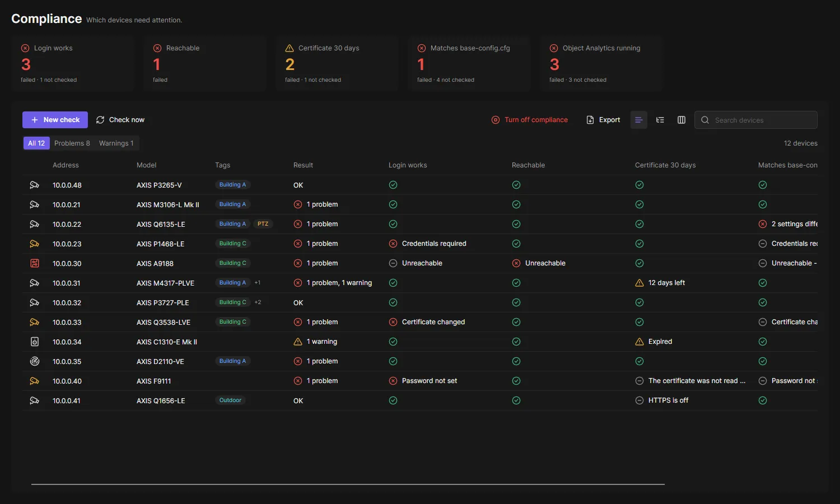Click the failed icon on Credentials required
The width and height of the screenshot is (840, 504).
coord(393,244)
